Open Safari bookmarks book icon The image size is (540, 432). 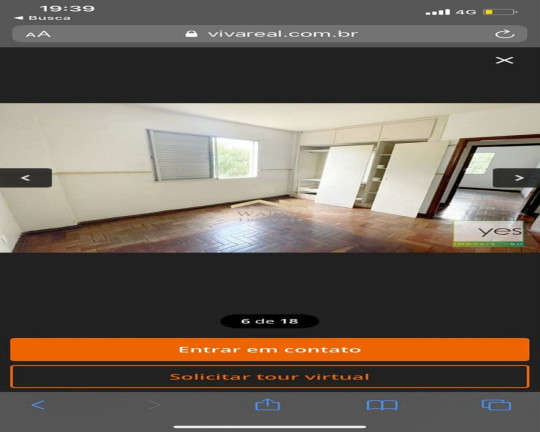click(382, 405)
